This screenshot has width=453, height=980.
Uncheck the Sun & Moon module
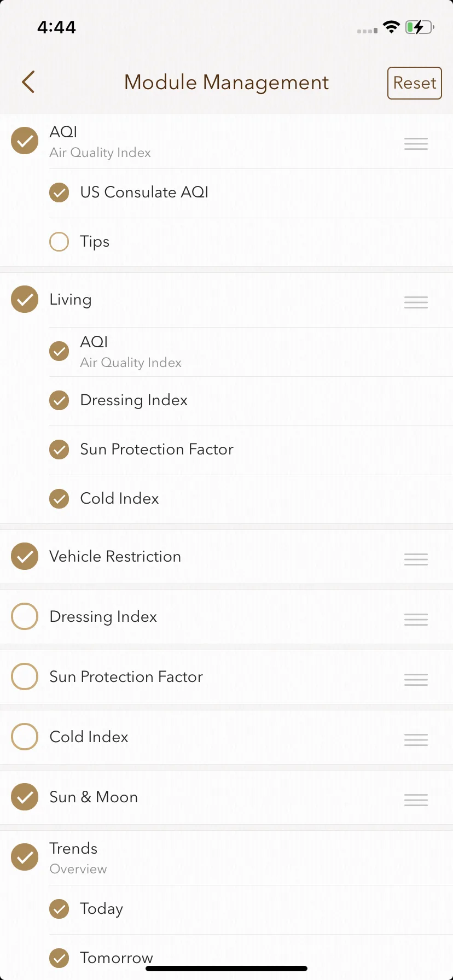coord(25,797)
